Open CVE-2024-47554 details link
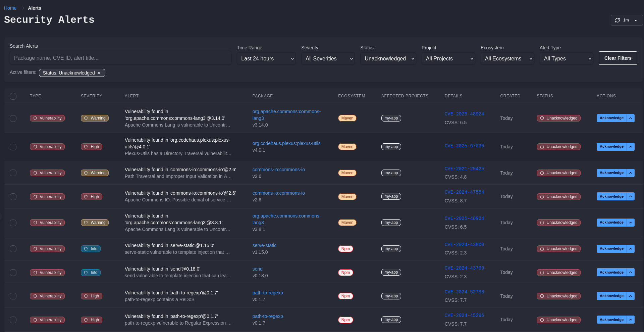 tap(464, 192)
